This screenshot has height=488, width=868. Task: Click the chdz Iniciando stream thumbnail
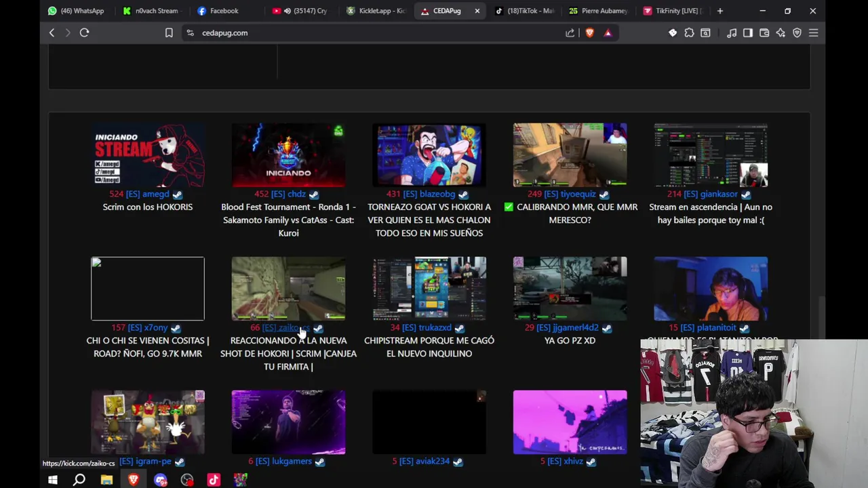288,155
